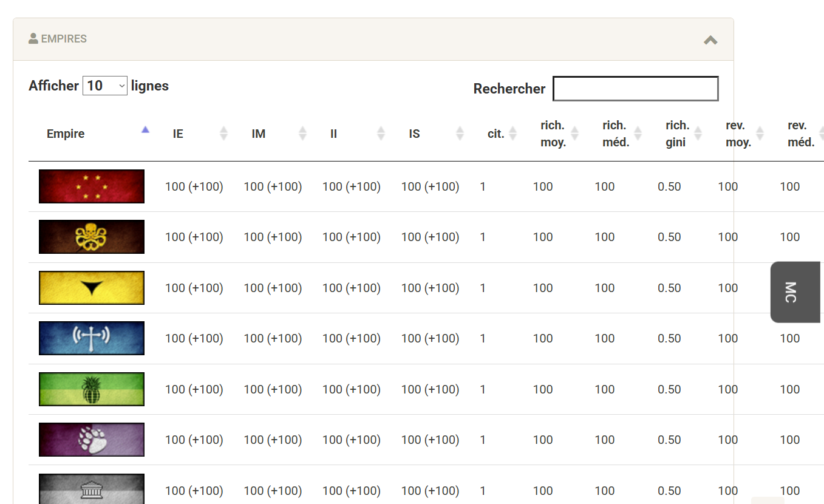Screen dimensions: 824x504
Task: Sort table by IM column
Action: click(x=259, y=134)
